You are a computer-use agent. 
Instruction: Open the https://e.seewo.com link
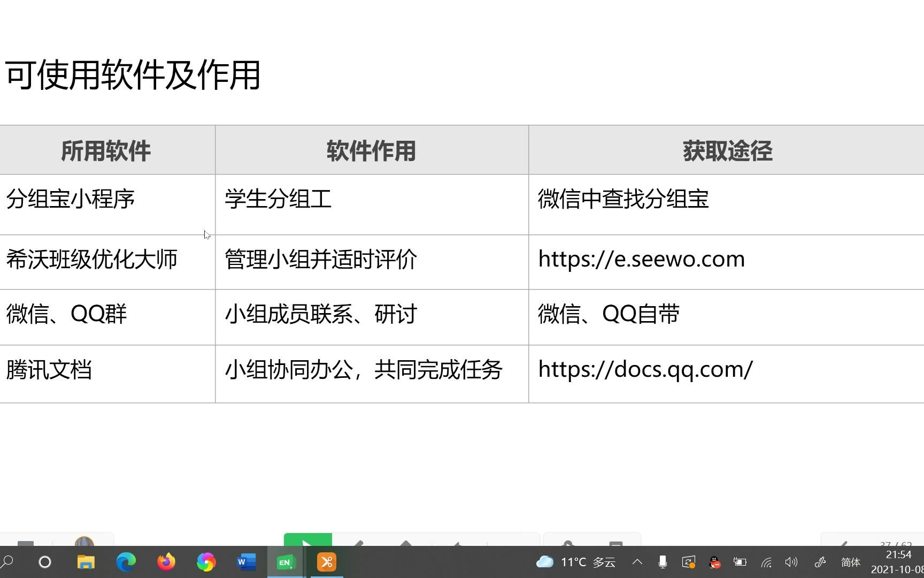(641, 259)
